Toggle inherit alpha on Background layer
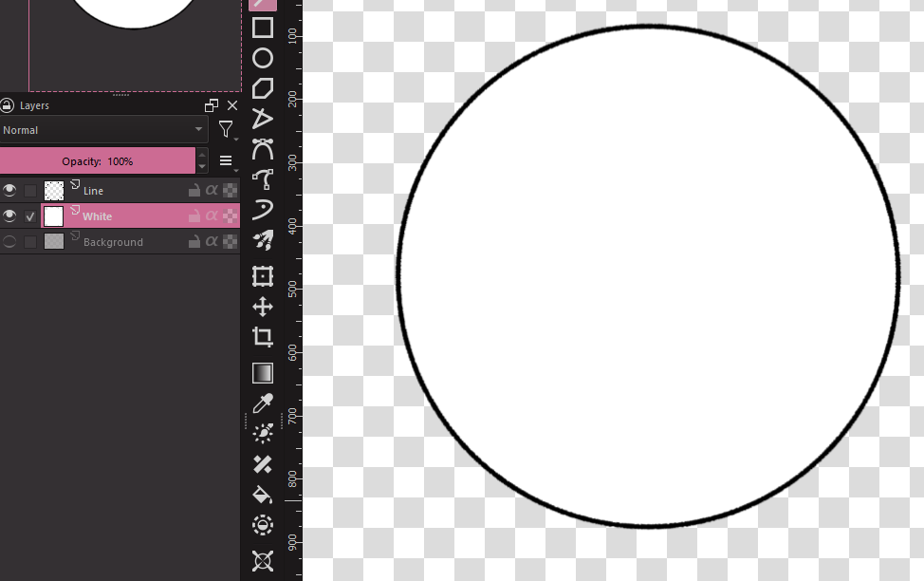Viewport: 924px width, 581px height. coord(212,240)
